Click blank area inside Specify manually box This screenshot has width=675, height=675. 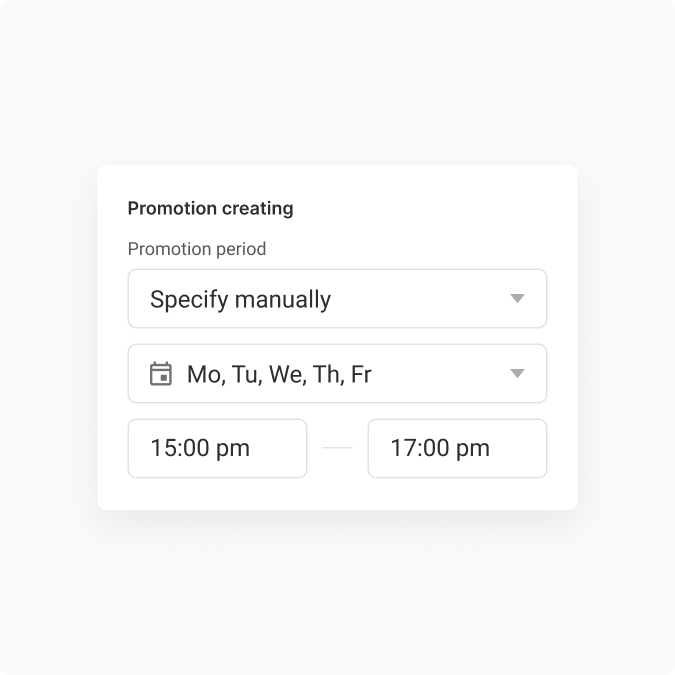(420, 299)
